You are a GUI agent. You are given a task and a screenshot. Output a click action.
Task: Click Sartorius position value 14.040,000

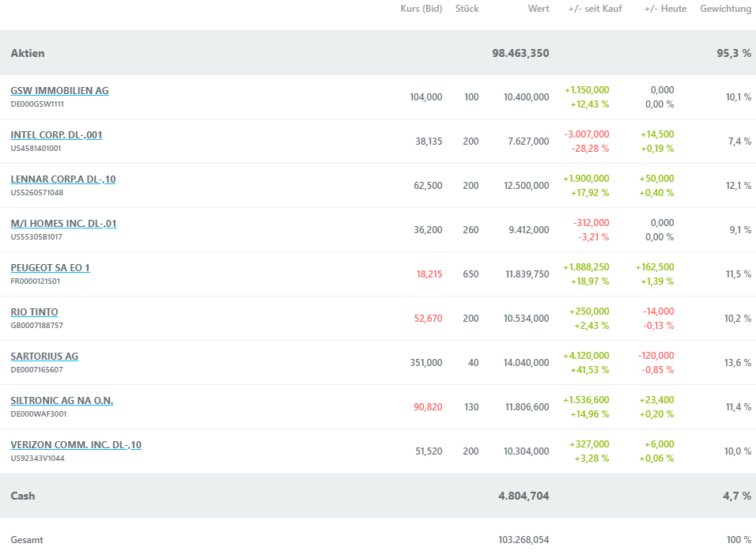click(527, 363)
